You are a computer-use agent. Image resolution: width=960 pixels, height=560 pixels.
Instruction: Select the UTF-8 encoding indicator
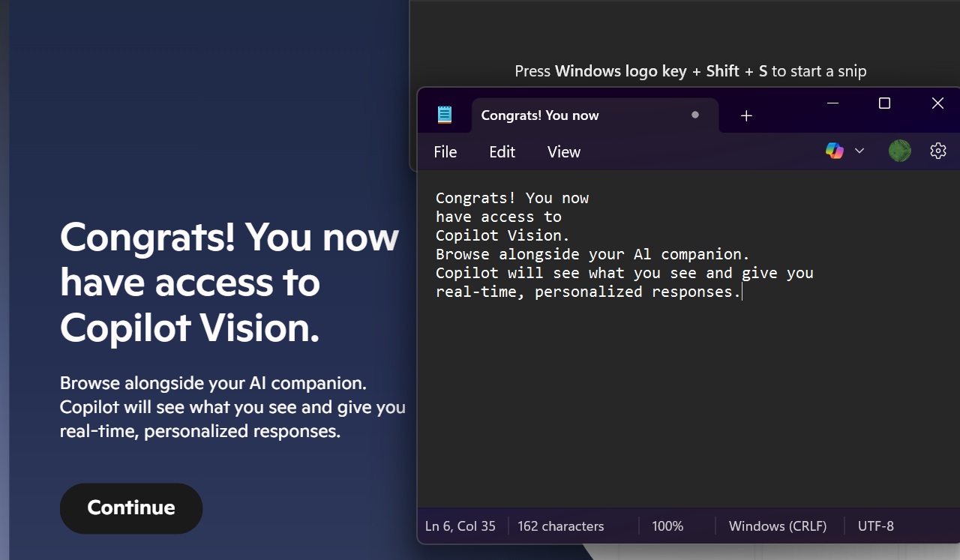pyautogui.click(x=875, y=526)
